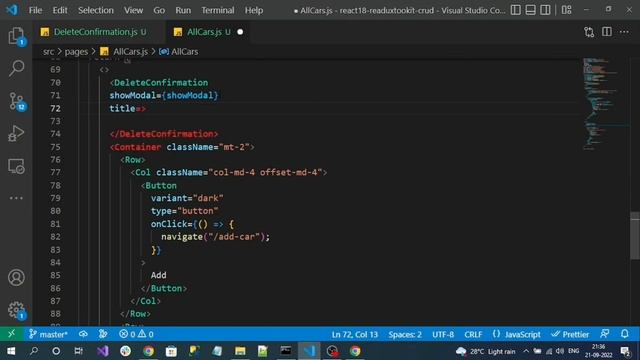Open the Edit menu

tap(60, 10)
